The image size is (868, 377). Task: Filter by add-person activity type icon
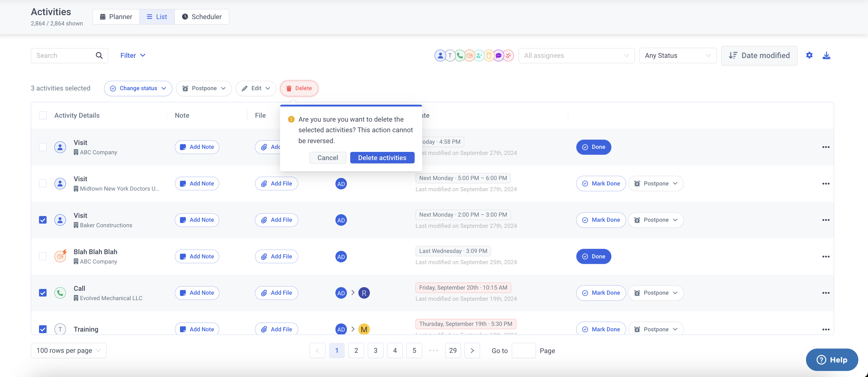(479, 55)
